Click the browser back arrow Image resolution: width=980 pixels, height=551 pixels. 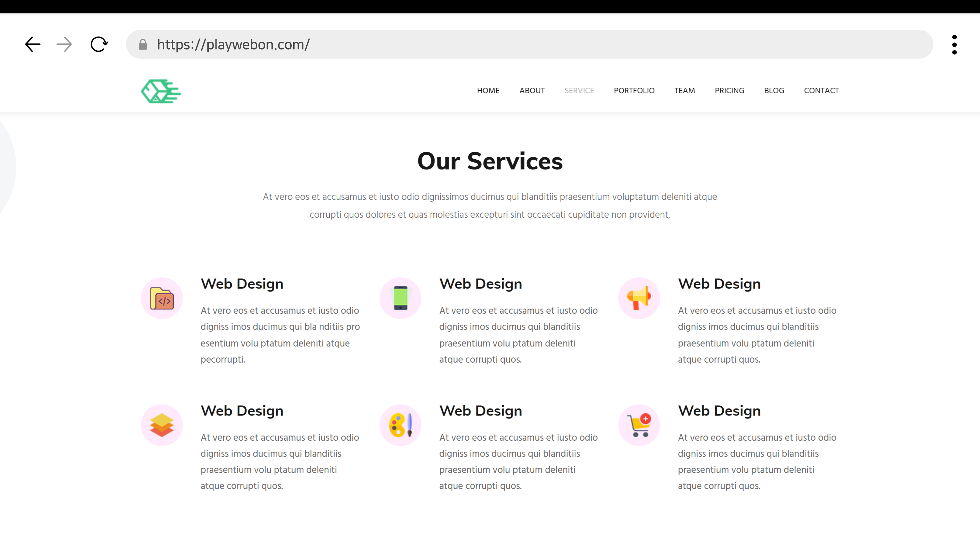click(x=33, y=44)
